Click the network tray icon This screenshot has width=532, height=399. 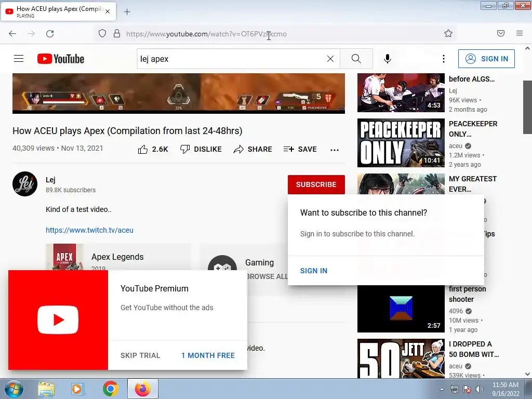pos(455,389)
